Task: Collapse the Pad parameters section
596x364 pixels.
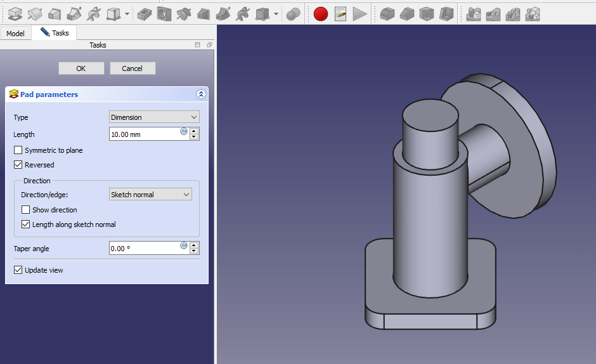Action: point(201,94)
